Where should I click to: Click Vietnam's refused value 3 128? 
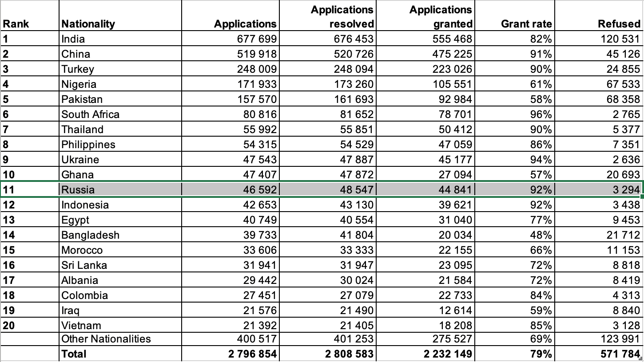coord(599,326)
